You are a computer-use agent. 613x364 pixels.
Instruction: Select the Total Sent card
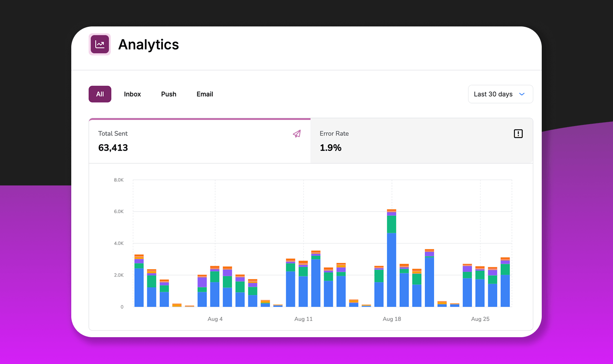199,141
